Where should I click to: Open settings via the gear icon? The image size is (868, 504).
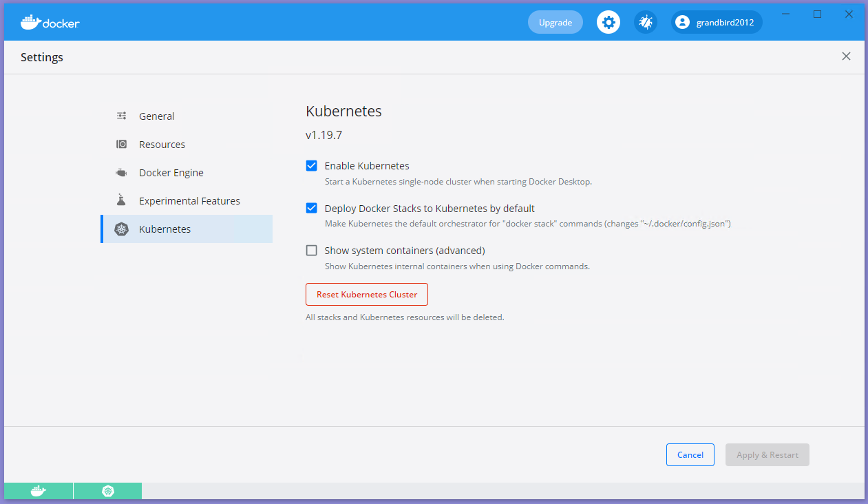[x=608, y=22]
